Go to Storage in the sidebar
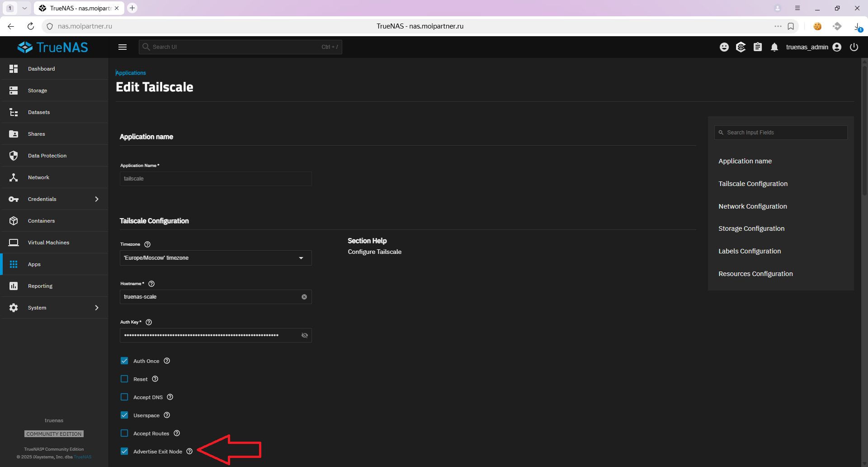Image resolution: width=868 pixels, height=467 pixels. [x=38, y=91]
